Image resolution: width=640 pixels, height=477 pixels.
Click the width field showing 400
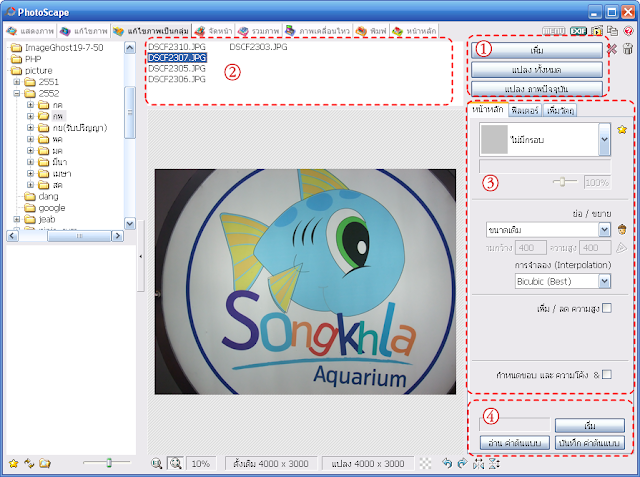click(x=531, y=248)
